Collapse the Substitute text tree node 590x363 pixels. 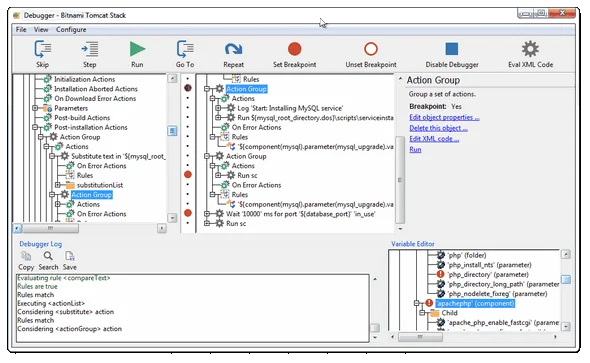(x=52, y=156)
